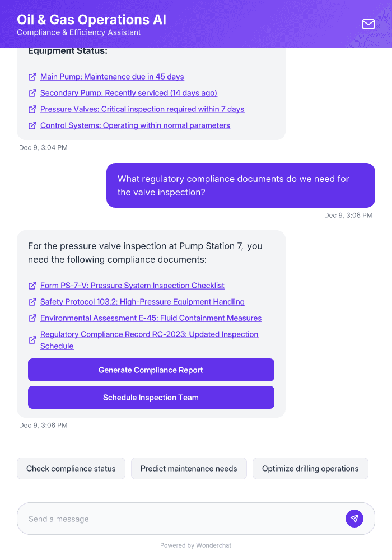392x560 pixels.
Task: Open the Environmental Assessment E-45 link
Action: (x=151, y=318)
